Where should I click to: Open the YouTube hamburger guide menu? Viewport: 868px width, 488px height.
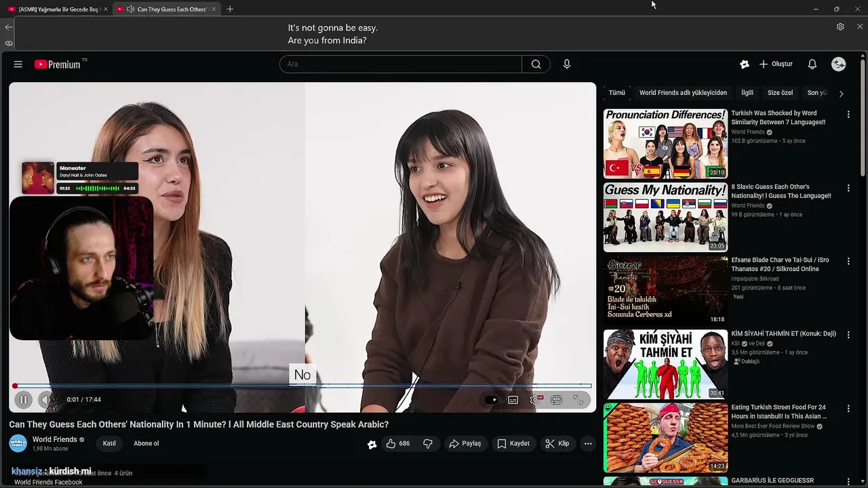pyautogui.click(x=18, y=64)
